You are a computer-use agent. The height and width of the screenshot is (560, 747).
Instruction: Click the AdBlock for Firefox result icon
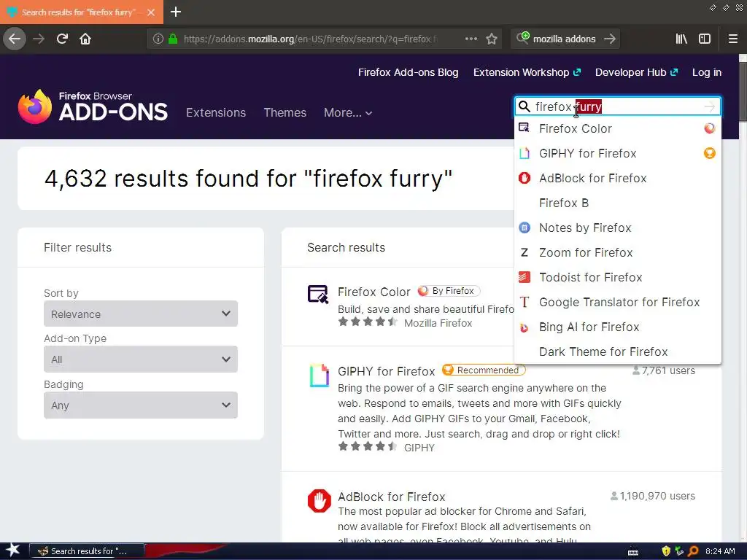[x=320, y=500]
